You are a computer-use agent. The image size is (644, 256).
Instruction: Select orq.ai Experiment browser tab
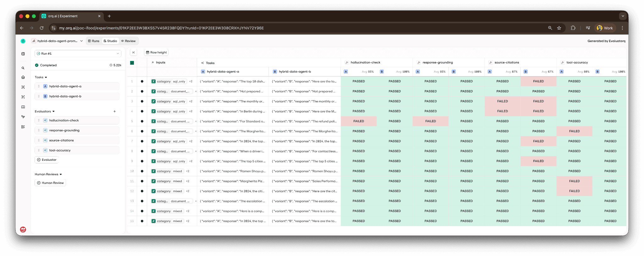pos(72,16)
